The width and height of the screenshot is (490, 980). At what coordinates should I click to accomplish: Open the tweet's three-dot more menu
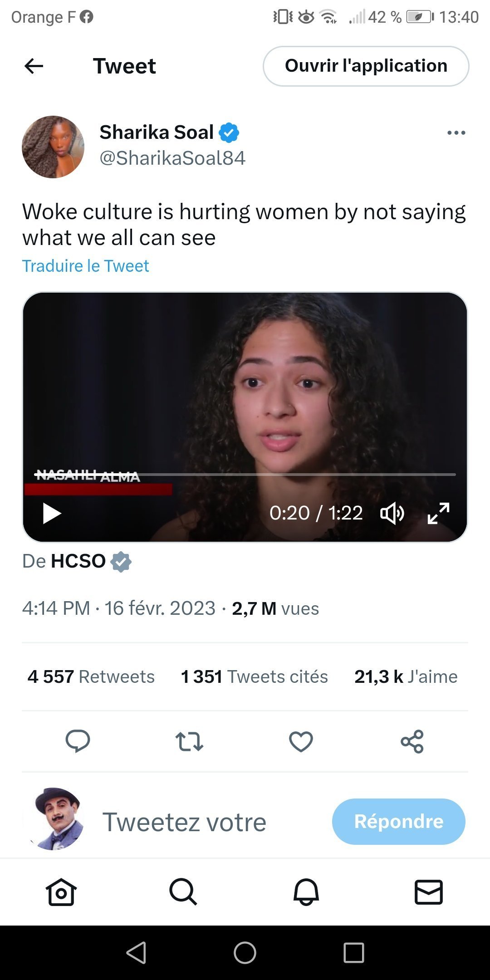pyautogui.click(x=456, y=133)
